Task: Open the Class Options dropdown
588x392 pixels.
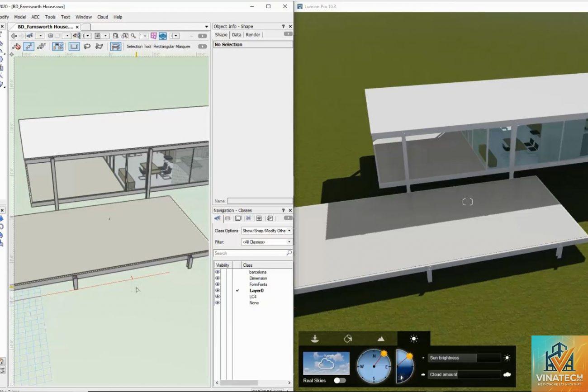Action: click(x=267, y=231)
